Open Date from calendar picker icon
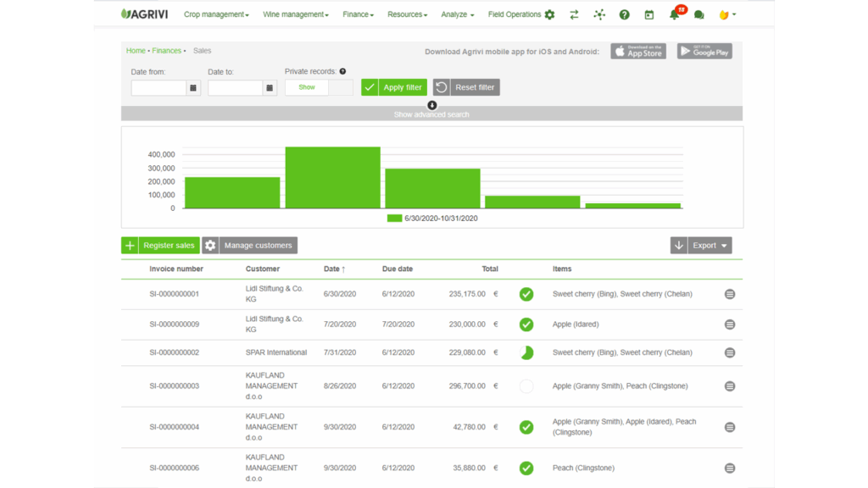The width and height of the screenshot is (868, 488). [193, 87]
